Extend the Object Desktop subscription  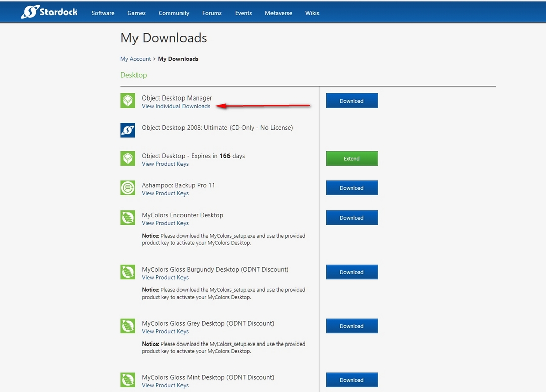[351, 159]
